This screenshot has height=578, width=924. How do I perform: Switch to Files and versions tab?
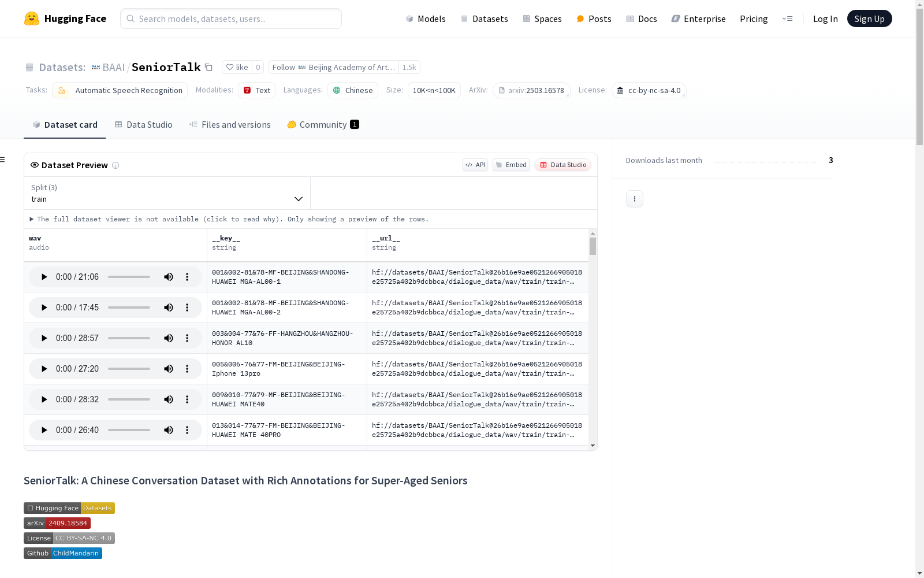230,125
